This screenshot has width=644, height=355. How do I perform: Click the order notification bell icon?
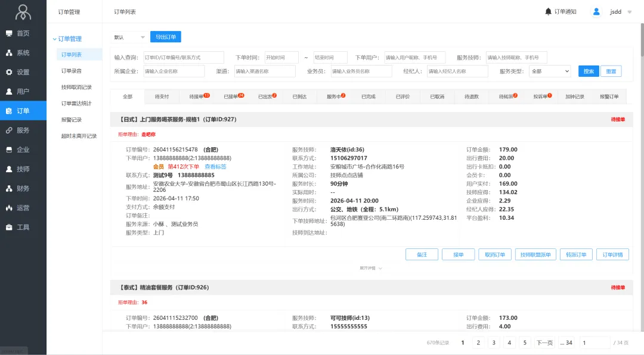(549, 11)
